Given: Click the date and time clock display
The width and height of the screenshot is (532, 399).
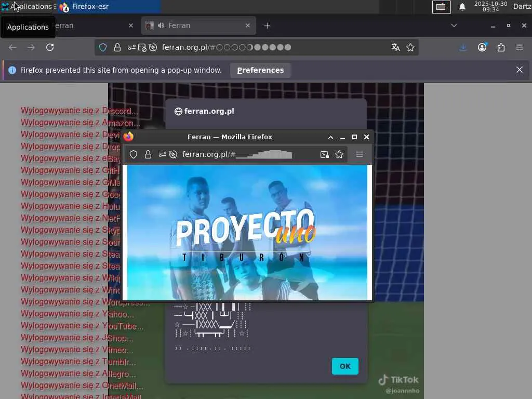Looking at the screenshot, I should coord(490,6).
